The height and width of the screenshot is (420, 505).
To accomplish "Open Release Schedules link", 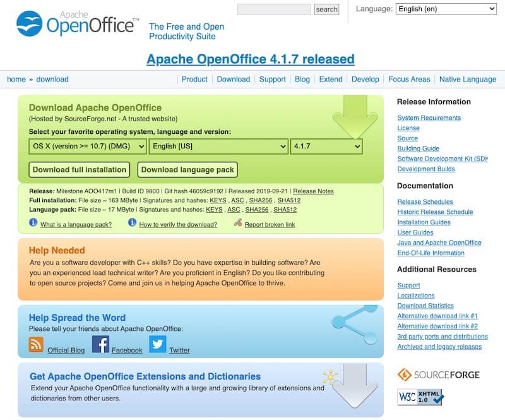I will click(x=425, y=201).
